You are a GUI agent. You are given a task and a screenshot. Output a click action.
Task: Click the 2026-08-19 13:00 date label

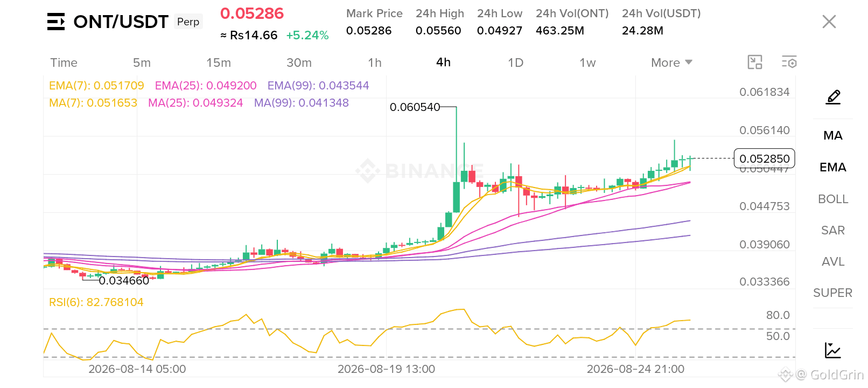[x=386, y=369]
